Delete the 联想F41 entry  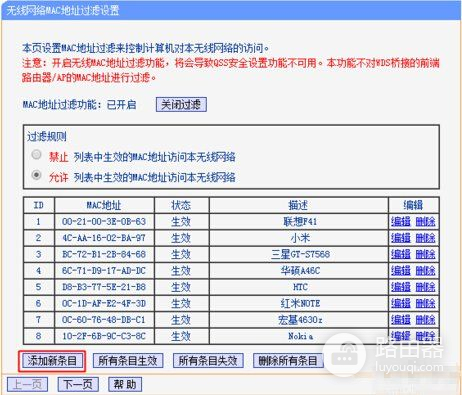425,222
